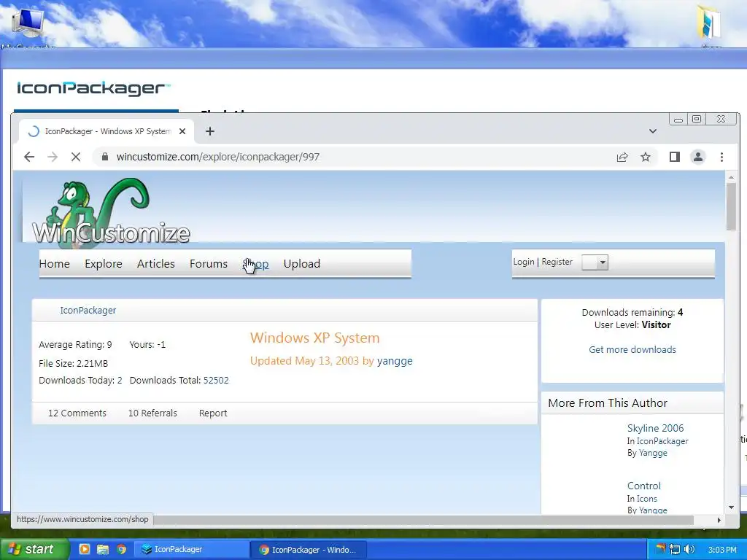Click the forward navigation arrow in Chrome

click(x=53, y=157)
